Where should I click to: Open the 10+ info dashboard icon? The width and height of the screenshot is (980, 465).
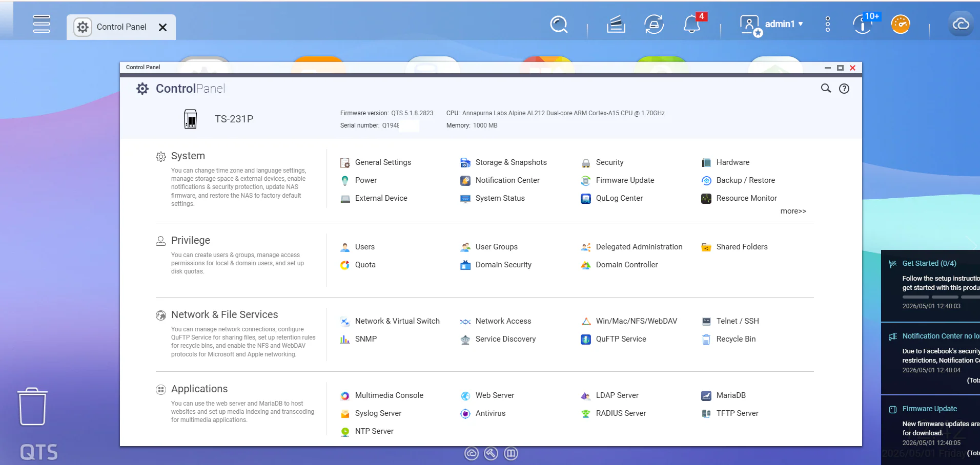tap(864, 24)
